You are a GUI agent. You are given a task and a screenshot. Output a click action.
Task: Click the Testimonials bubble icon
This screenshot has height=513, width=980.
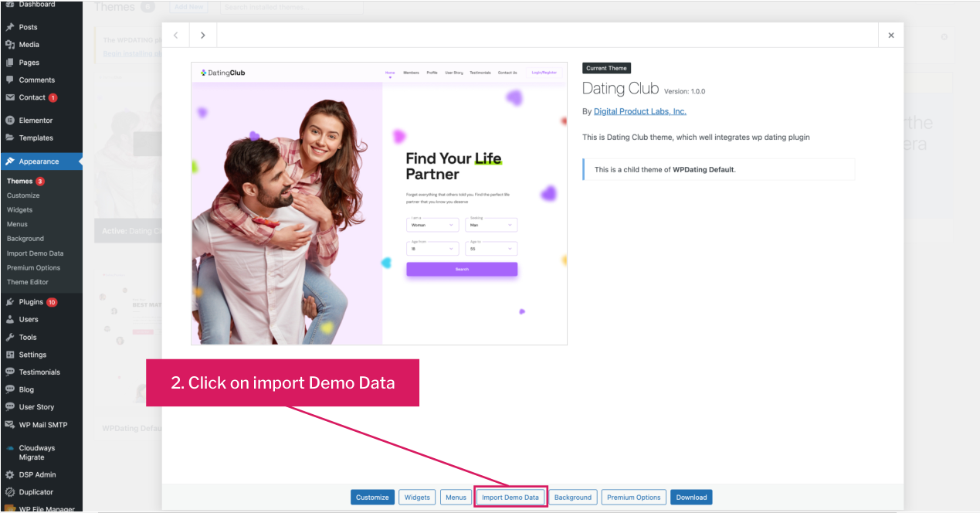[x=10, y=372]
